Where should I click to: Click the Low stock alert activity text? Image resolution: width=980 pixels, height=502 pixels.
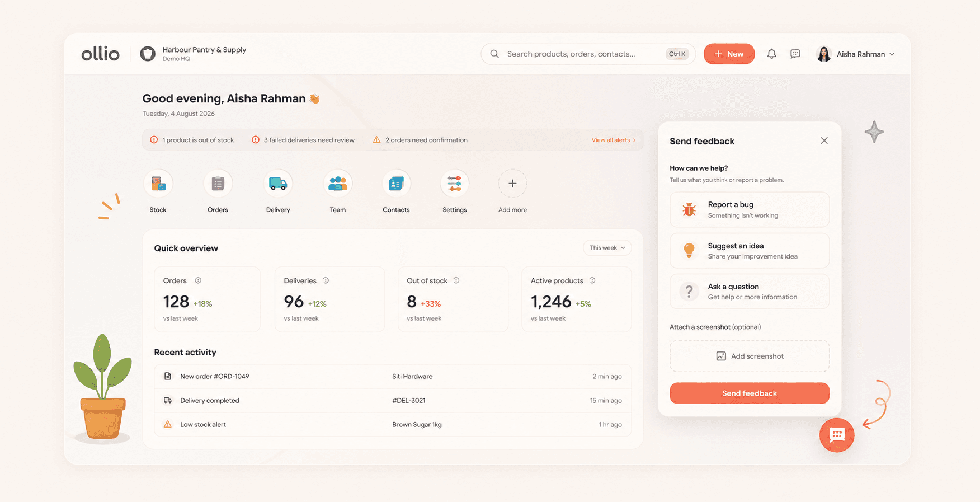click(x=203, y=424)
